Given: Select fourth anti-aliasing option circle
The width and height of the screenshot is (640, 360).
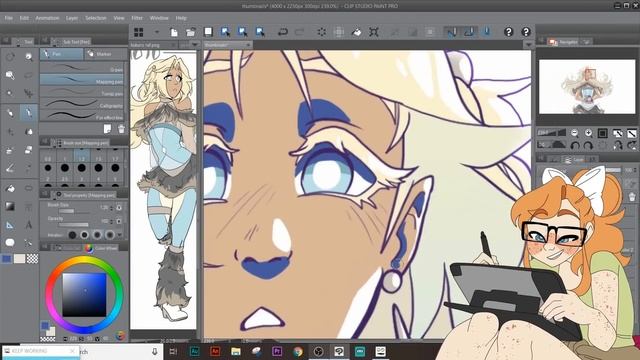Looking at the screenshot, I should click(110, 235).
